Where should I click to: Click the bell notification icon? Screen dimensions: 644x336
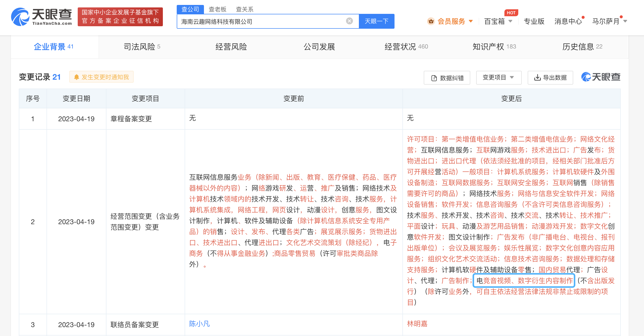[x=76, y=77]
